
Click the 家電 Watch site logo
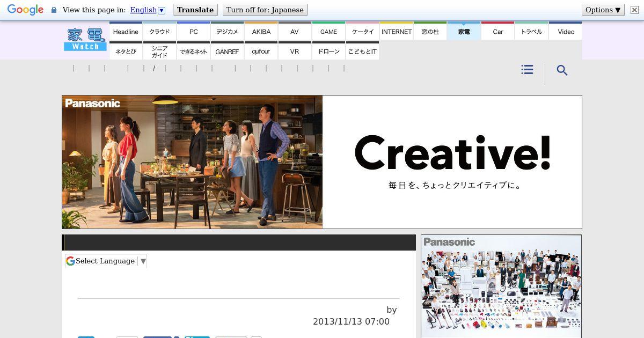tap(85, 39)
